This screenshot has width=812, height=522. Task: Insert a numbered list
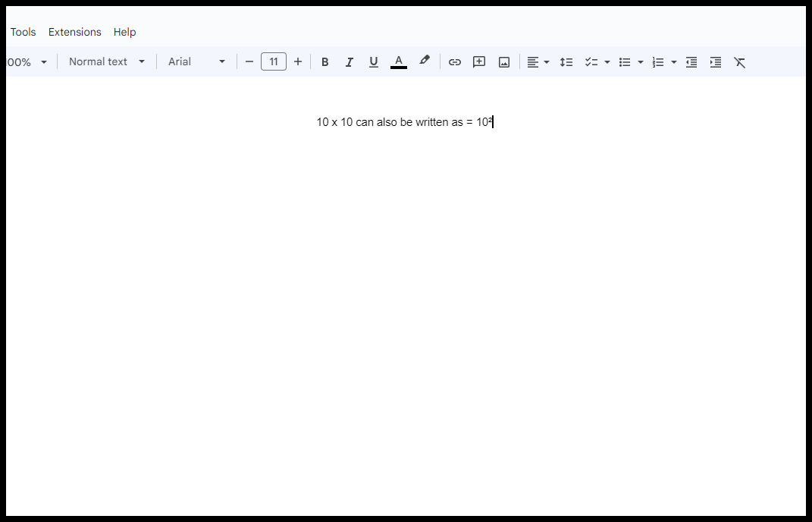click(x=657, y=62)
